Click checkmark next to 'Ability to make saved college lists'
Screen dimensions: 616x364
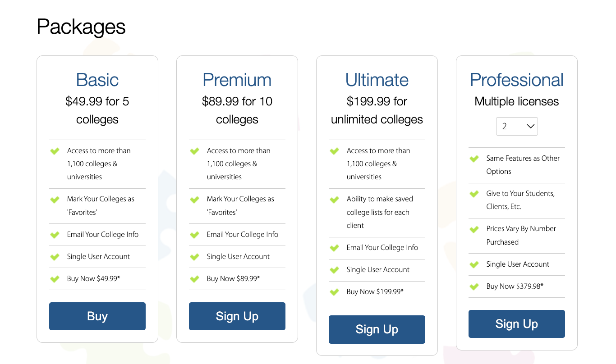click(x=335, y=199)
